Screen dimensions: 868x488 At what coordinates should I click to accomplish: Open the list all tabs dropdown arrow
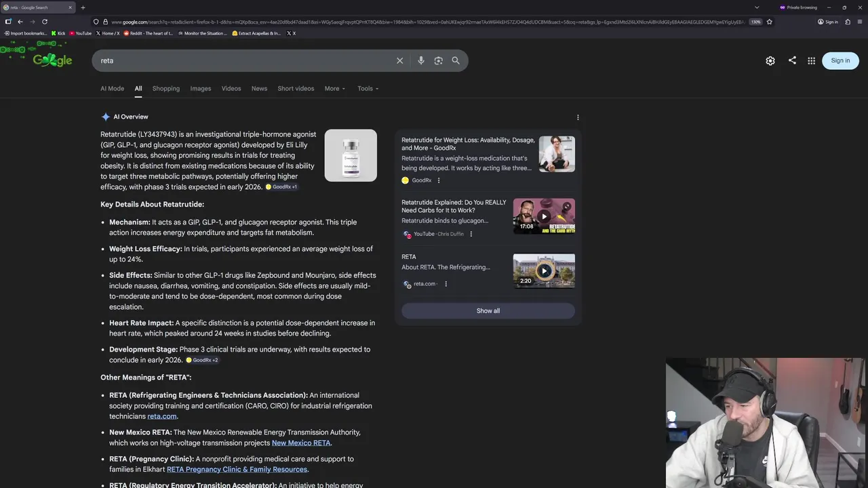(757, 7)
